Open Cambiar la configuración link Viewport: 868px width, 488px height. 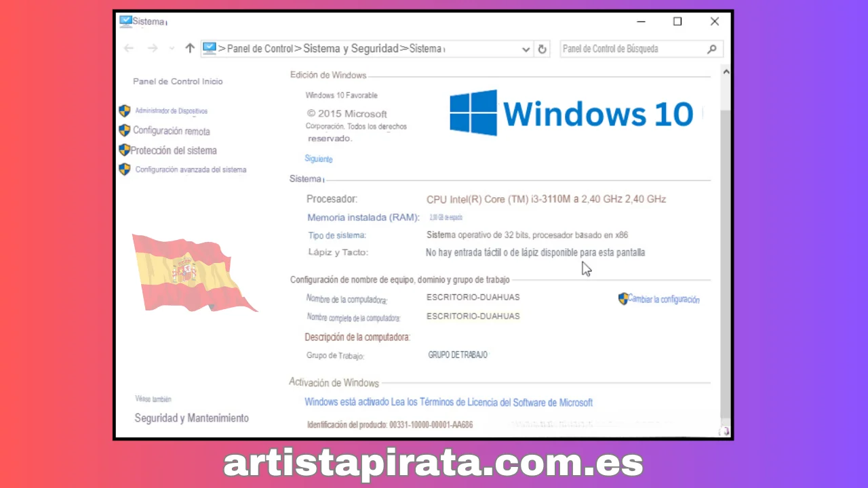(x=664, y=300)
